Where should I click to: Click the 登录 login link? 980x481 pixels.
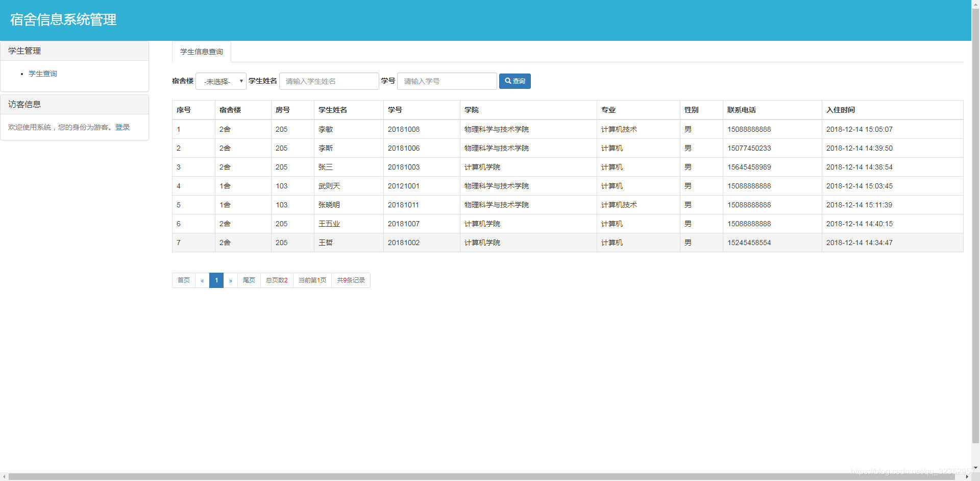(122, 127)
